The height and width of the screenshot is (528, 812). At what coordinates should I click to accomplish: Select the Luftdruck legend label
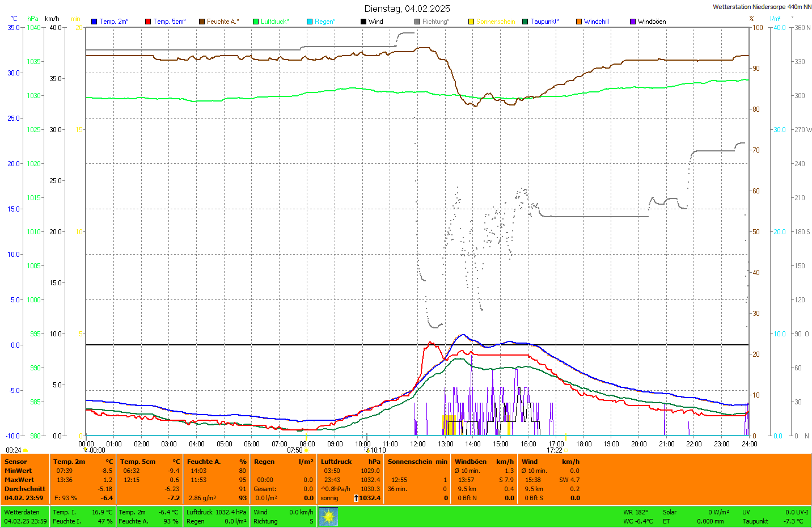tap(274, 22)
